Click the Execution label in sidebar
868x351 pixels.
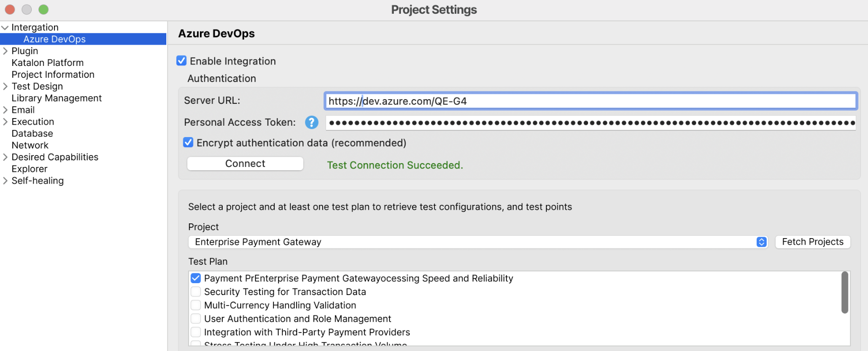[33, 121]
